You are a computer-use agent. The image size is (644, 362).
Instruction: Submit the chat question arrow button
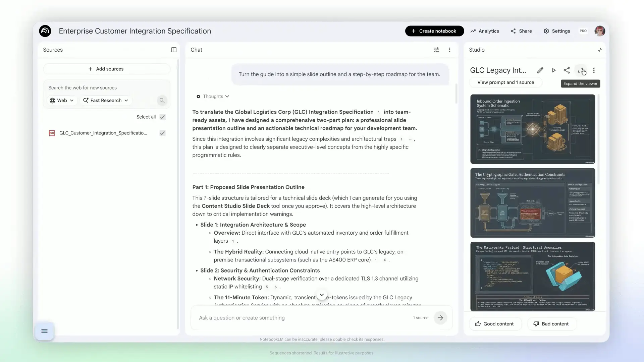[x=440, y=318]
